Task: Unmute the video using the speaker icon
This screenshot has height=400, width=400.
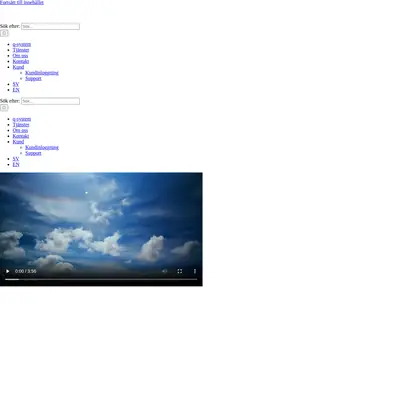Action: 165,271
